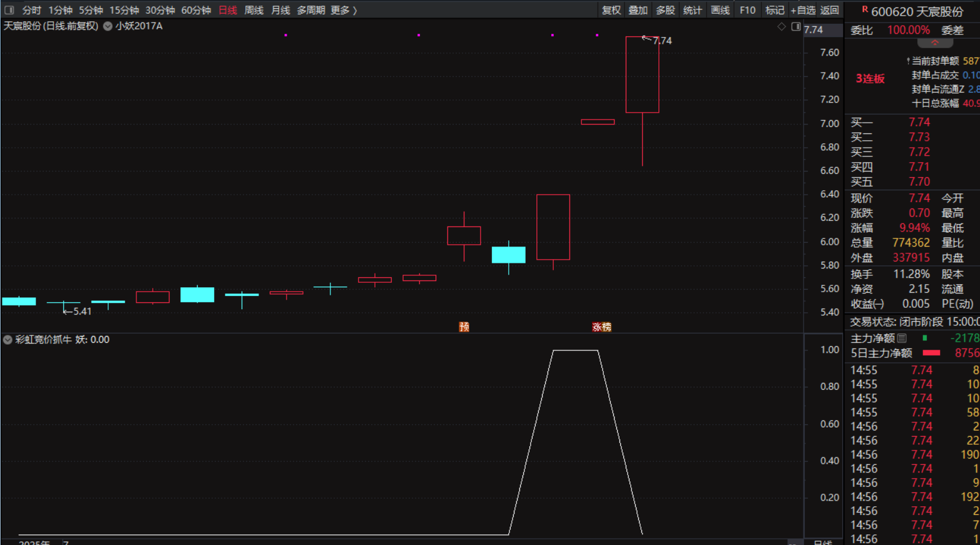
Task: Open F10 company information
Action: [x=747, y=10]
